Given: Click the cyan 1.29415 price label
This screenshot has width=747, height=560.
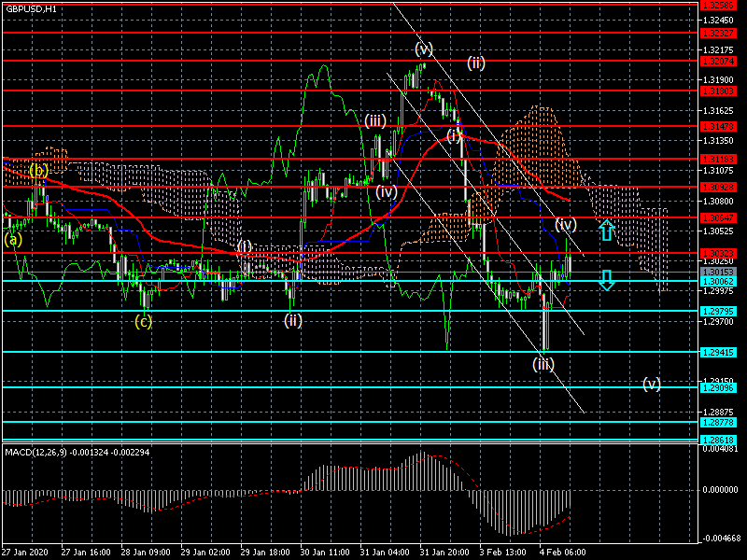Looking at the screenshot, I should [718, 353].
